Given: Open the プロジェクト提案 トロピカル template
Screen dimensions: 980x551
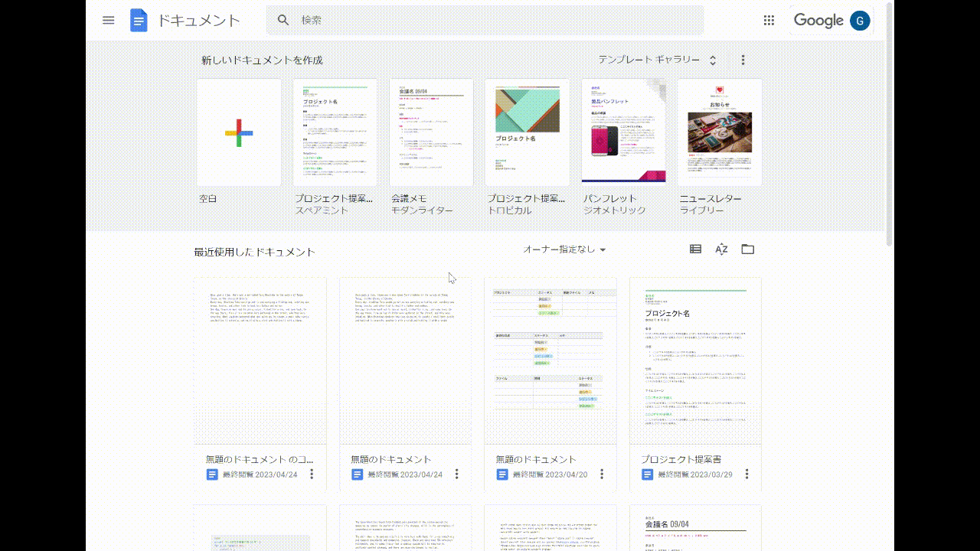Looking at the screenshot, I should click(x=527, y=132).
